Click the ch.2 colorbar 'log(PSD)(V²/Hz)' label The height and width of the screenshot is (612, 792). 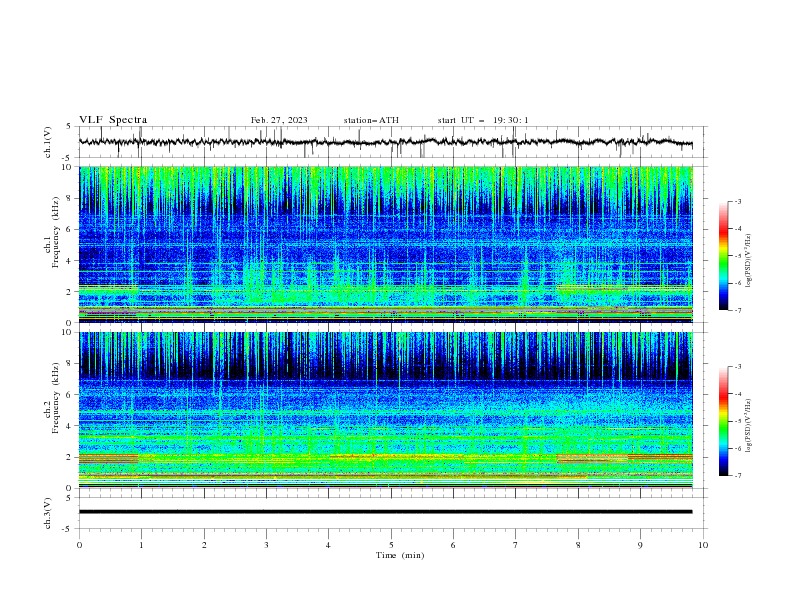748,426
